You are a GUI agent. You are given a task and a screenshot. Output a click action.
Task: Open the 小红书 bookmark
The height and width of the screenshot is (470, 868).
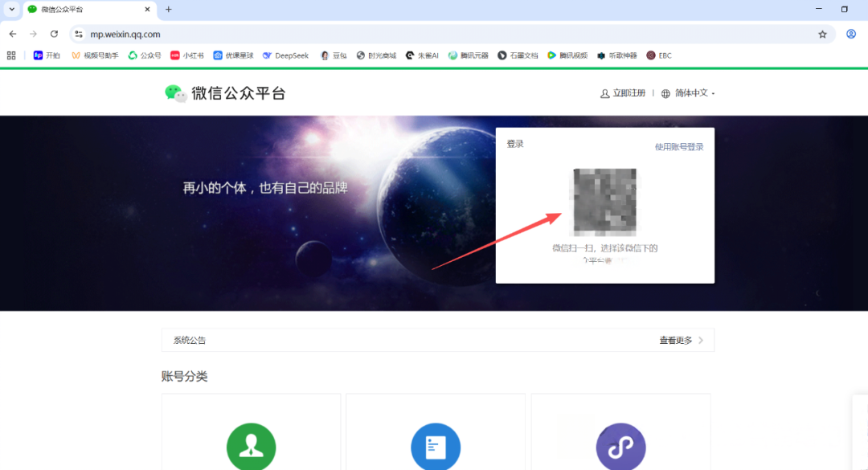click(x=187, y=55)
